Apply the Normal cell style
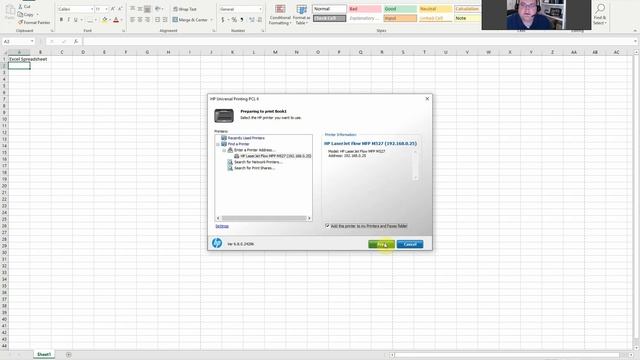 [329, 9]
